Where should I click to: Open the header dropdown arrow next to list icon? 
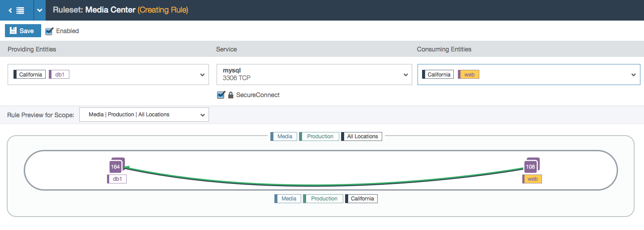pos(40,10)
